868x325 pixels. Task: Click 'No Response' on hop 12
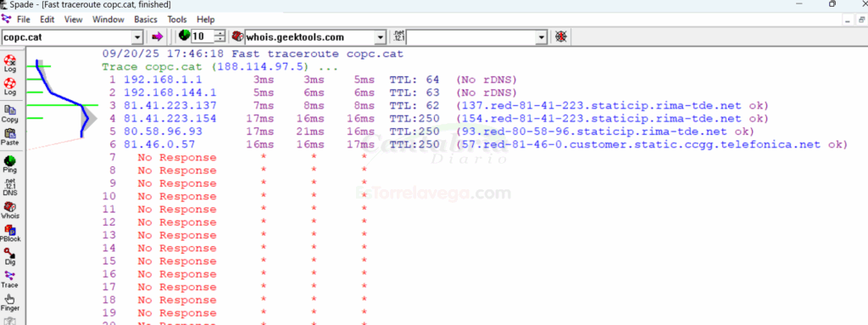[177, 221]
